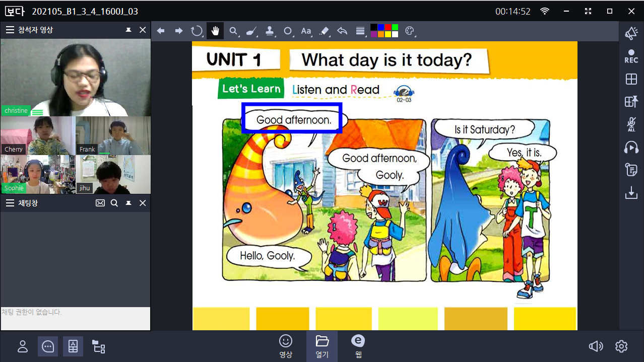Select jihu's video thumbnail
The height and width of the screenshot is (362, 644).
[x=113, y=174]
